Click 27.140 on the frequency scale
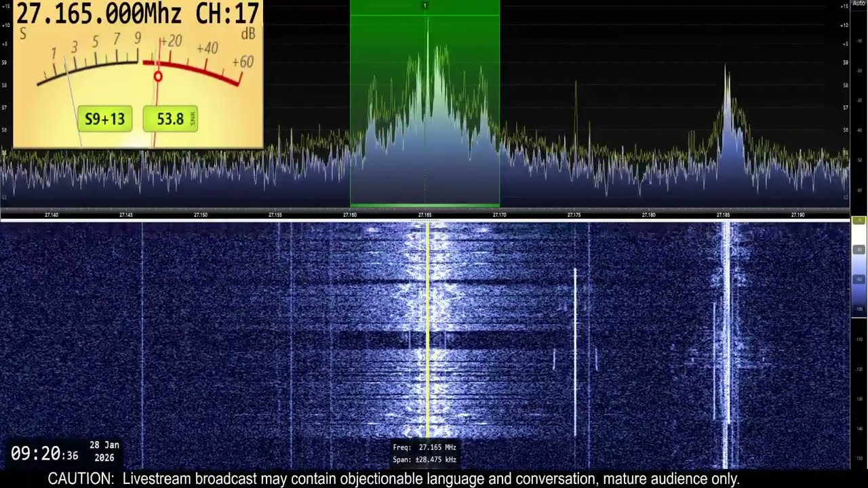Image resolution: width=868 pixels, height=488 pixels. (x=51, y=215)
